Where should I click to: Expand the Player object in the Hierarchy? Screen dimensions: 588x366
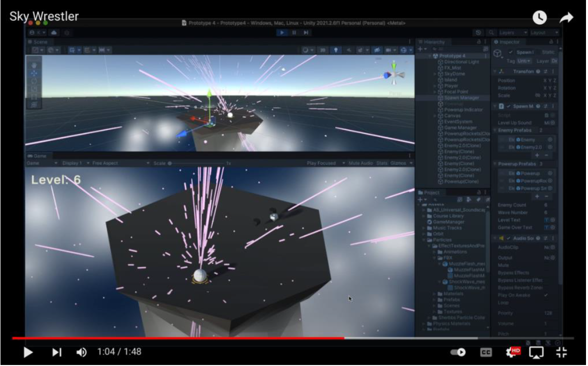(x=435, y=86)
